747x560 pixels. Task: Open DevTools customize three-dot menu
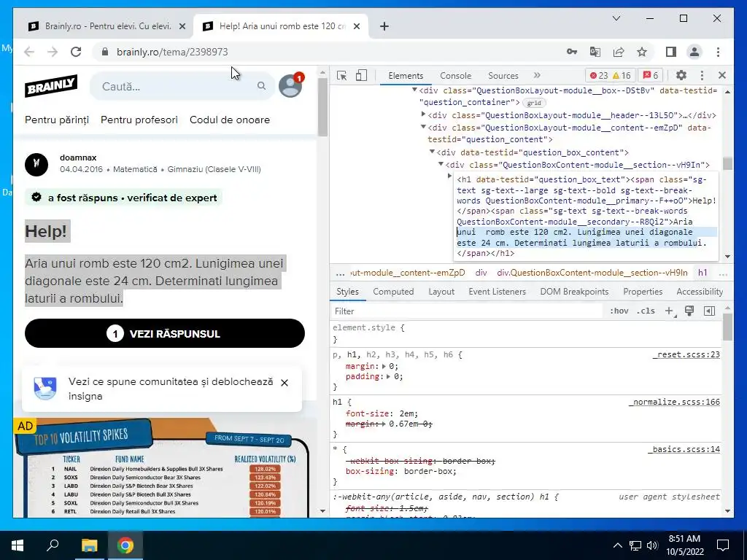click(702, 75)
